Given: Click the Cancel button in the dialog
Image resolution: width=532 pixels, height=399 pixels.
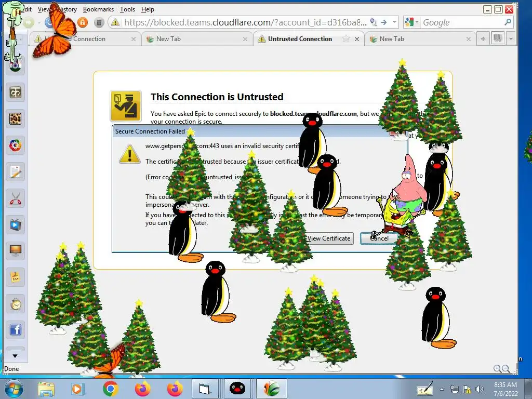Looking at the screenshot, I should [379, 238].
